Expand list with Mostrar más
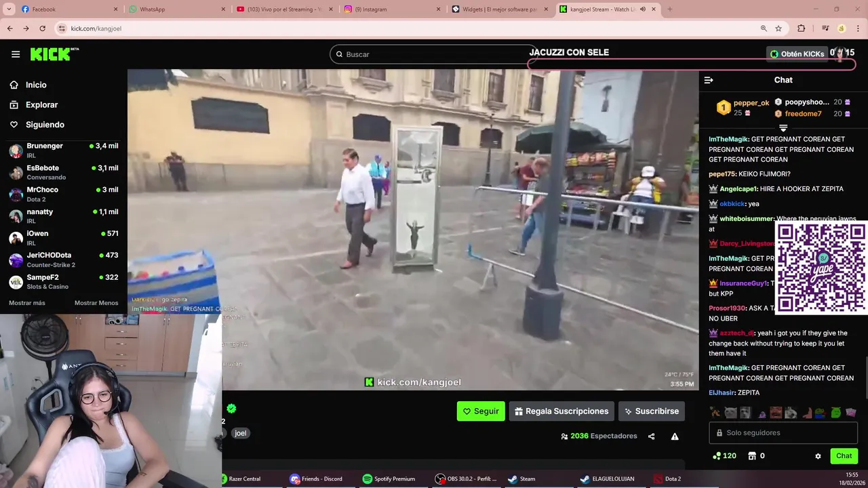Viewport: 868px width, 488px height. 27,303
